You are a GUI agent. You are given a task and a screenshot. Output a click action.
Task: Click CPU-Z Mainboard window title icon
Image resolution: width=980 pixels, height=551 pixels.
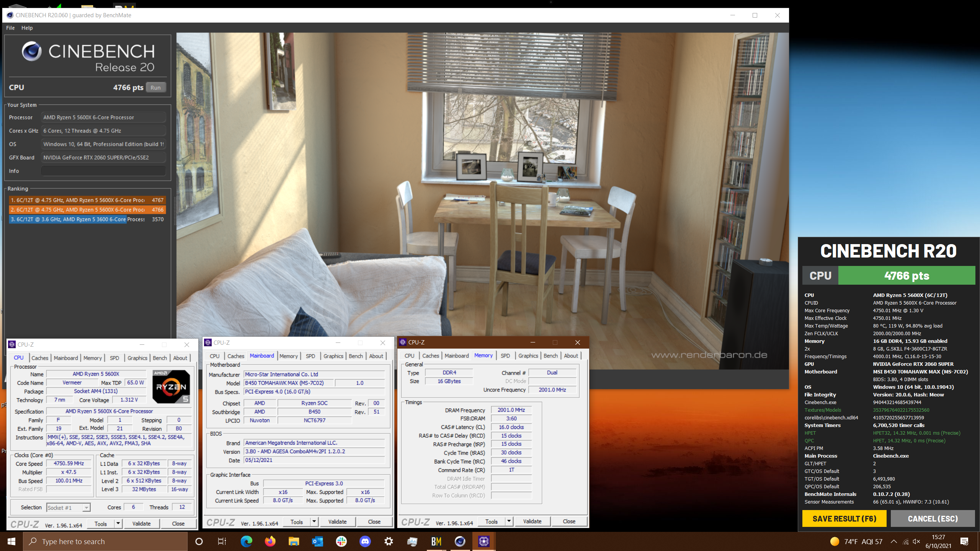208,342
